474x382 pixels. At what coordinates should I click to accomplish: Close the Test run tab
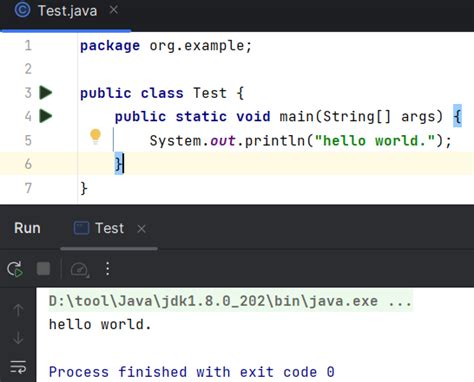pyautogui.click(x=142, y=229)
